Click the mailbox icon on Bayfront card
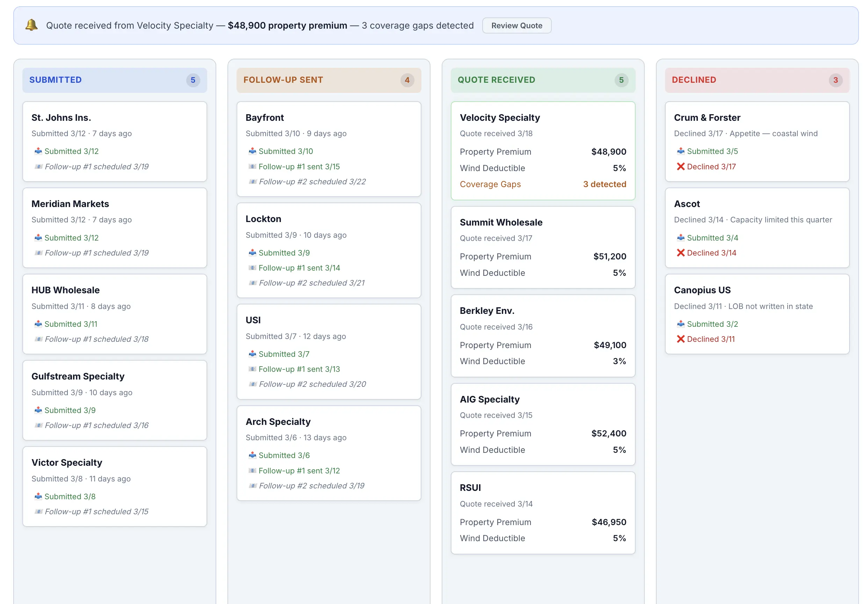 (x=253, y=151)
